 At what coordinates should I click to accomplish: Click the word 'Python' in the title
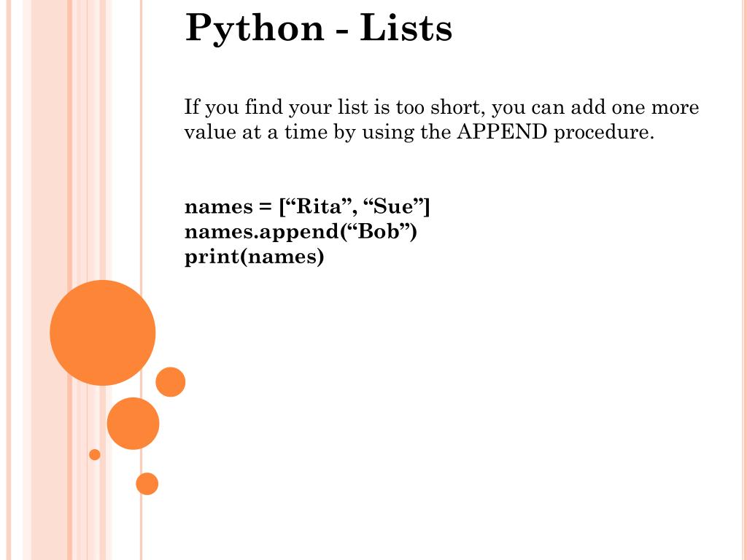tap(255, 29)
